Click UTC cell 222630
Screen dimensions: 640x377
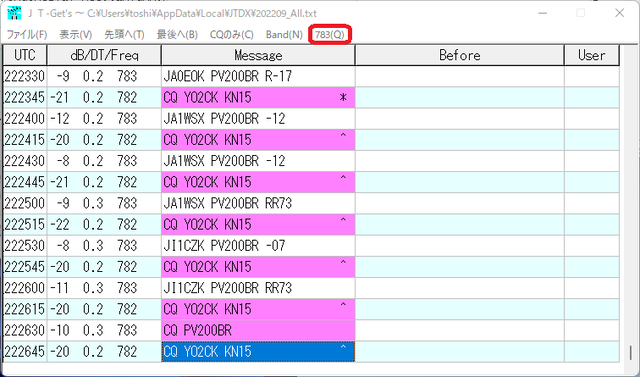coord(25,330)
